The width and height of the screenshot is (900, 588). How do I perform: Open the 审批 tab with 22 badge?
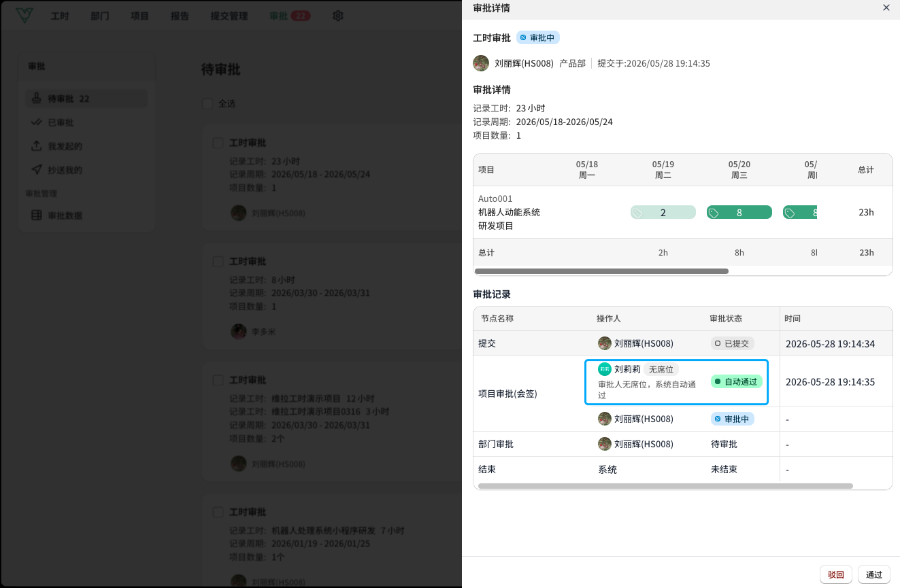click(290, 16)
